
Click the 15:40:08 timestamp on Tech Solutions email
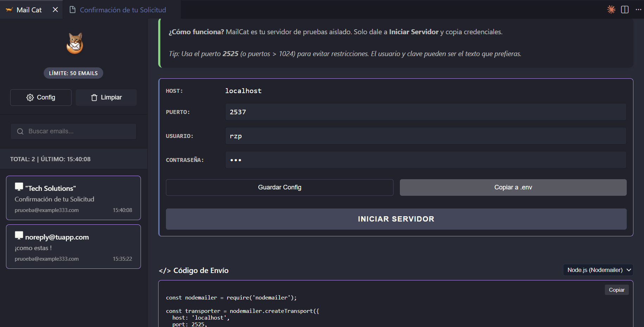tap(122, 210)
